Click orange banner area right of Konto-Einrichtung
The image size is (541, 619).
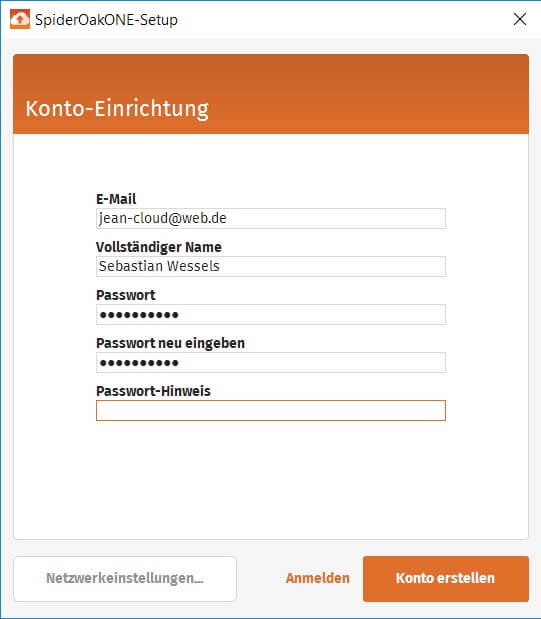(367, 95)
